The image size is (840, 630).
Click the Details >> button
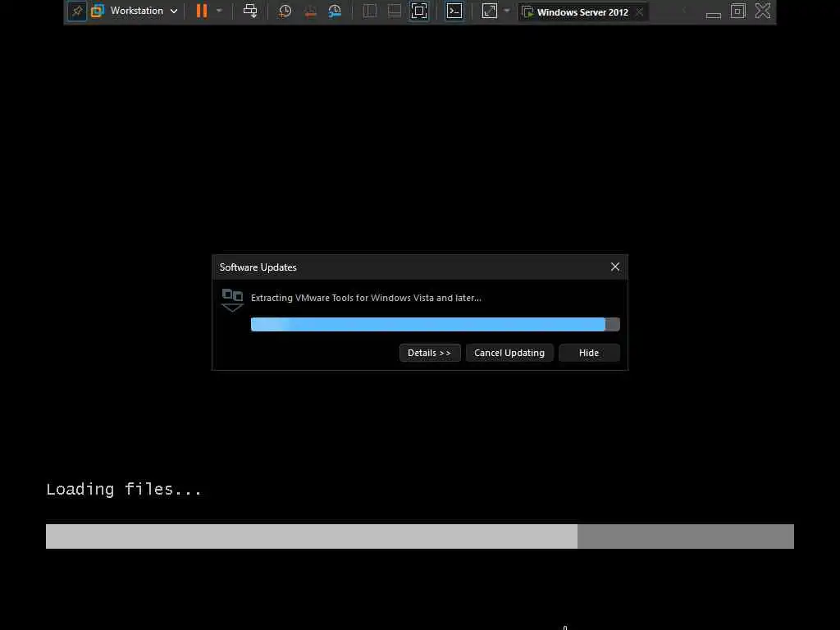430,353
